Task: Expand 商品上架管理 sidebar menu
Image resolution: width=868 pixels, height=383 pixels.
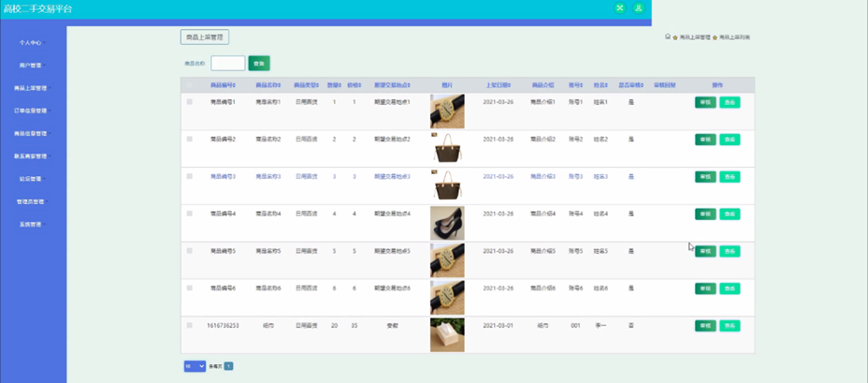Action: tap(34, 88)
